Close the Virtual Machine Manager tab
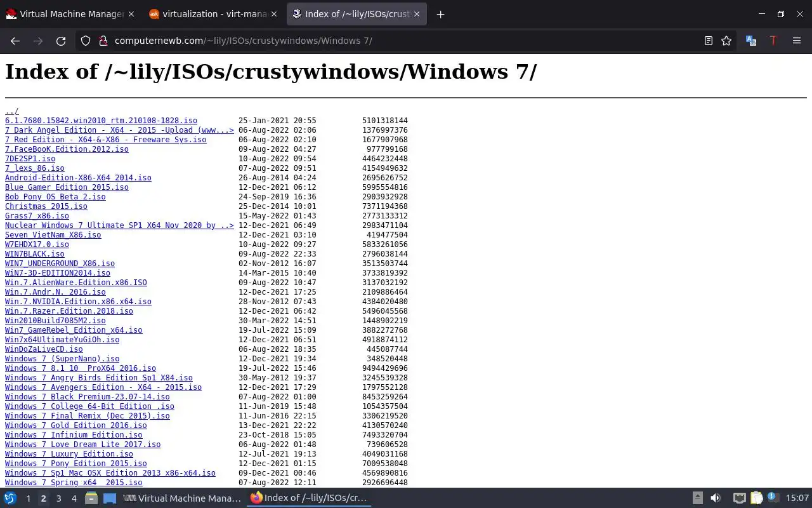Screen dimensions: 812x508 coord(131,14)
